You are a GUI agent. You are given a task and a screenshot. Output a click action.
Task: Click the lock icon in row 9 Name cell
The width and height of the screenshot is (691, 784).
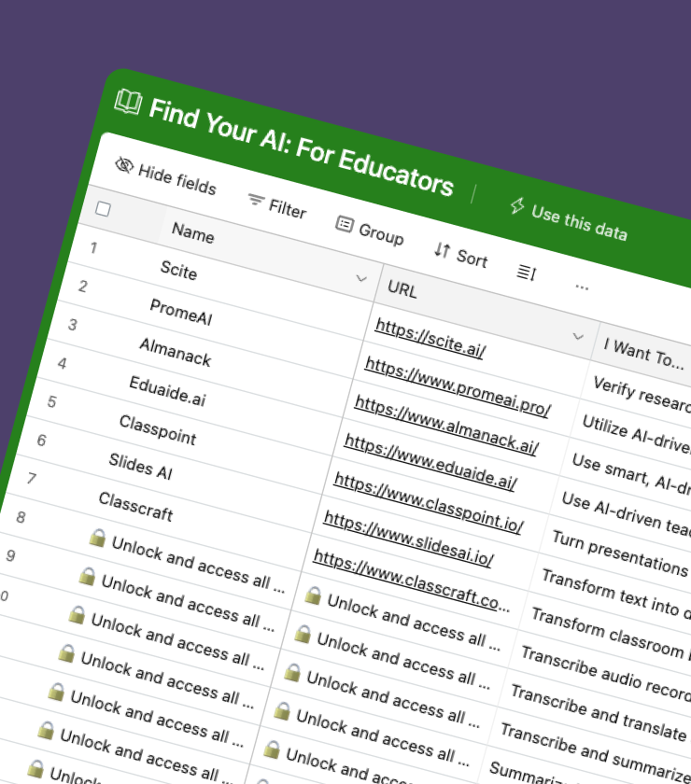pyautogui.click(x=87, y=576)
